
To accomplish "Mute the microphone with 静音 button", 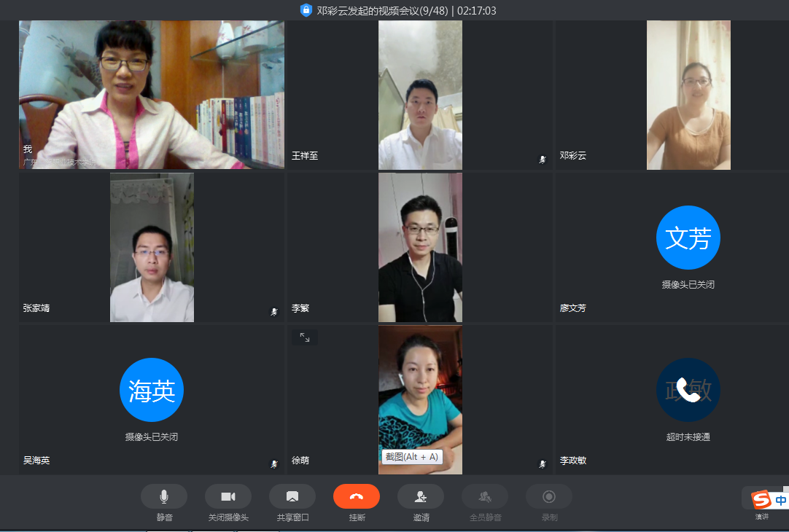I will pos(164,496).
